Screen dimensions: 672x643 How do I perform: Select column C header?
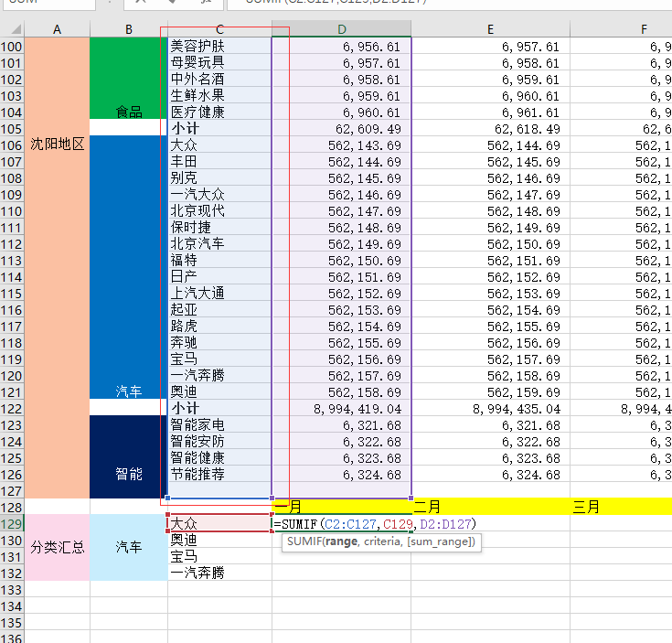[219, 29]
